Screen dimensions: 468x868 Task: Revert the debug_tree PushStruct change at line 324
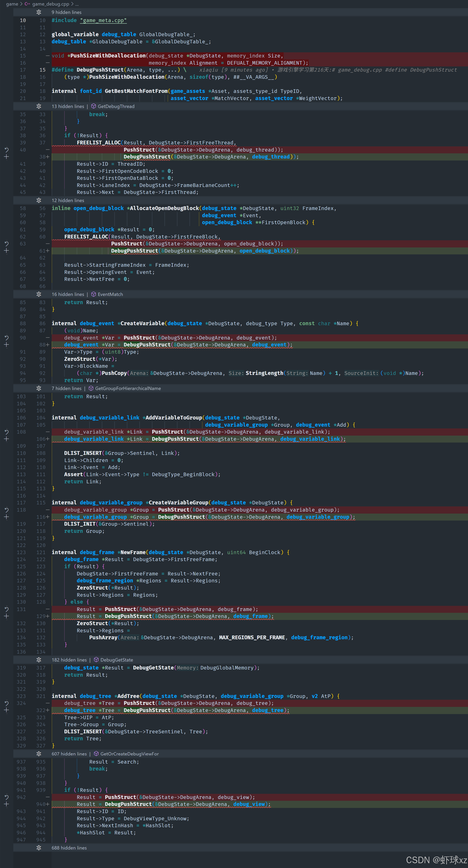6,703
